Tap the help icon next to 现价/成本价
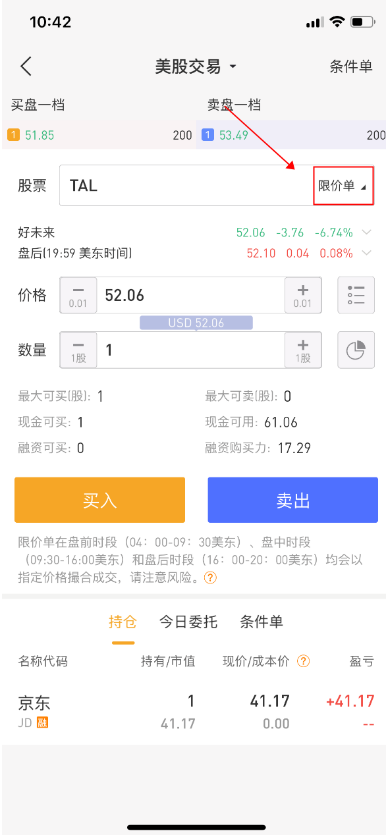This screenshot has width=386, height=835. pos(303,661)
